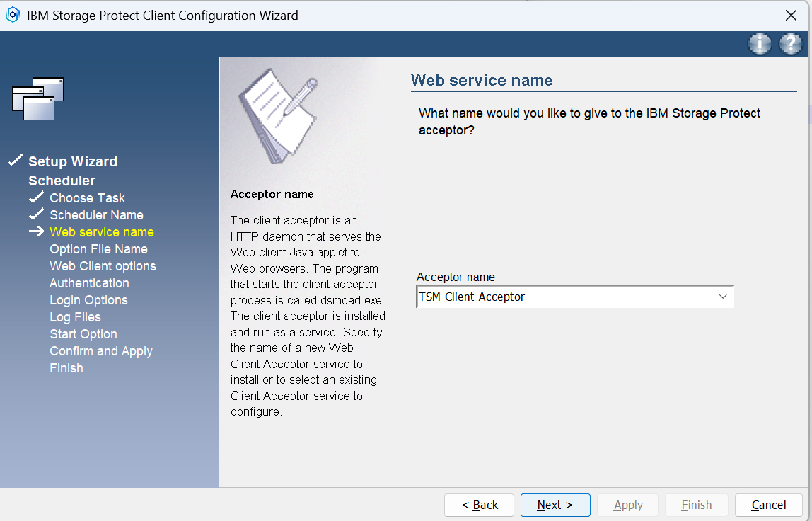Go to the Scheduler Name step
Viewport: 812px width, 521px height.
[96, 215]
